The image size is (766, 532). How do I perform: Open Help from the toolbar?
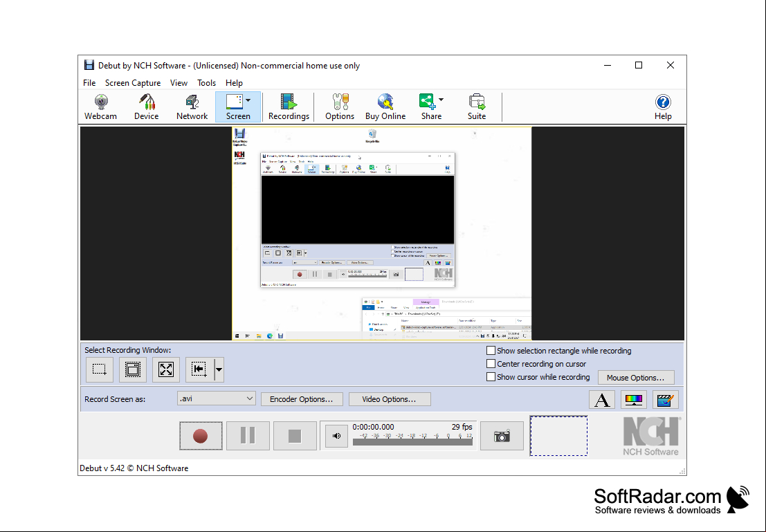pyautogui.click(x=663, y=107)
